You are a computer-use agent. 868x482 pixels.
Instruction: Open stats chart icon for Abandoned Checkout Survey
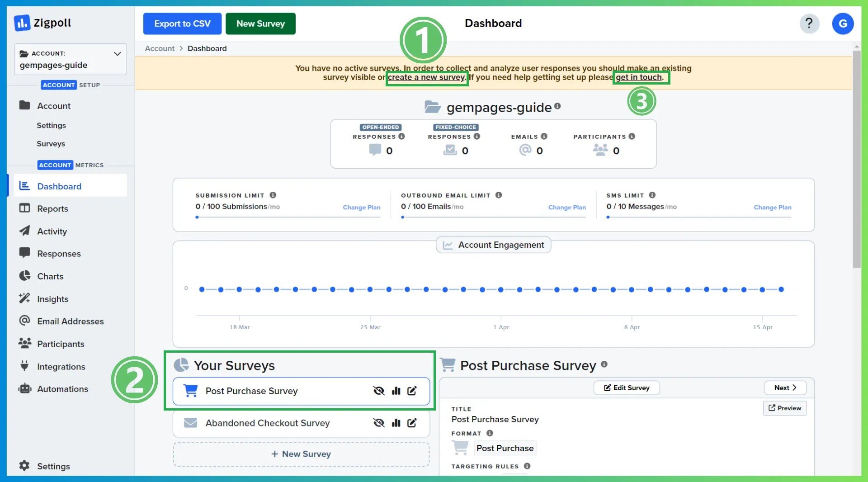(396, 423)
